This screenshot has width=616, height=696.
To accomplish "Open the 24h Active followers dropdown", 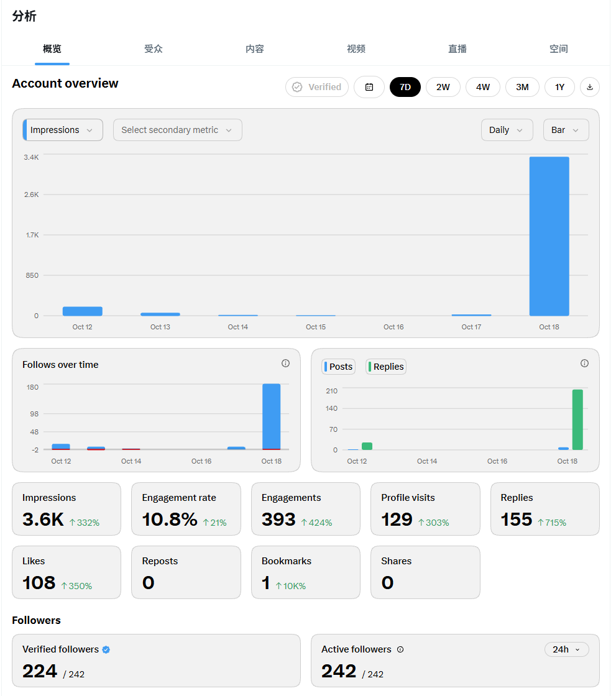I will [567, 649].
